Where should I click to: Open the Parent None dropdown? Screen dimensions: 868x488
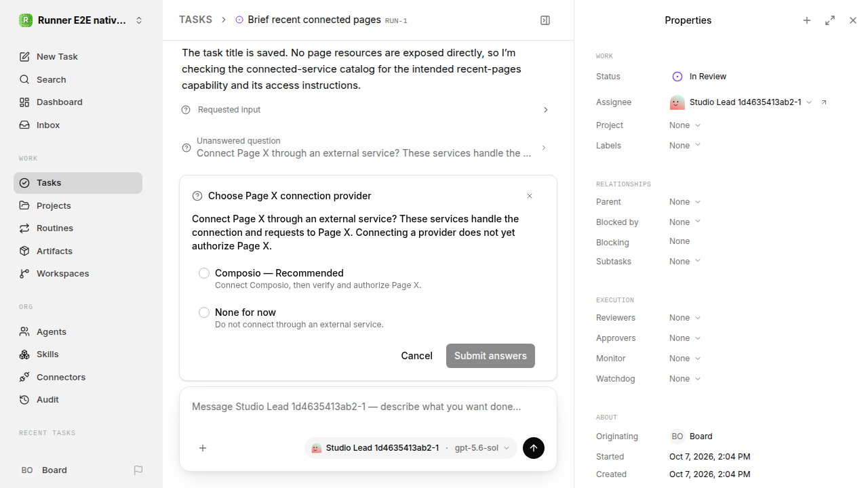(685, 202)
